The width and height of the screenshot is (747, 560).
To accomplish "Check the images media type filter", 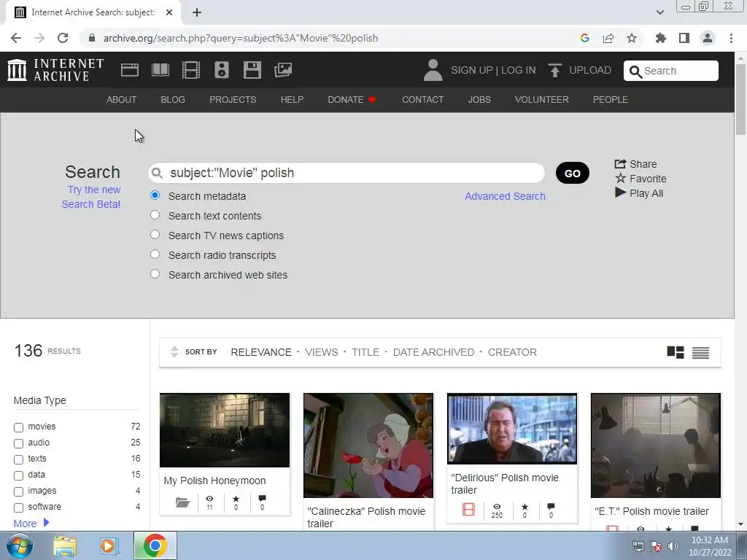I will [18, 491].
